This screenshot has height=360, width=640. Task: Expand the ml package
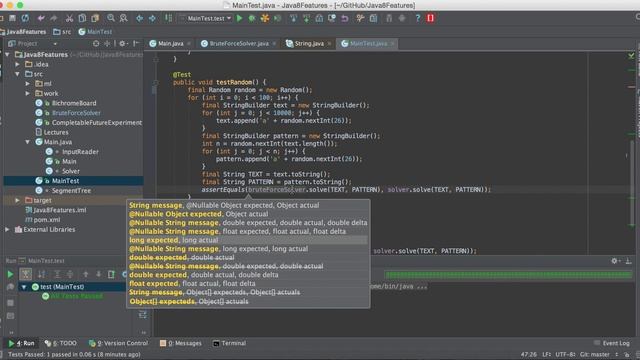(x=28, y=84)
